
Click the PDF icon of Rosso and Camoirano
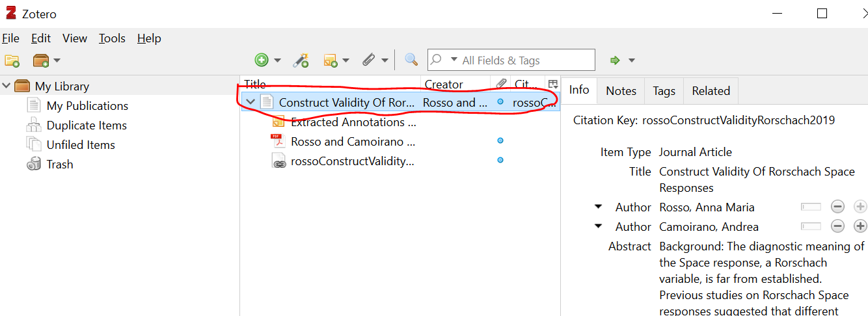click(x=278, y=140)
